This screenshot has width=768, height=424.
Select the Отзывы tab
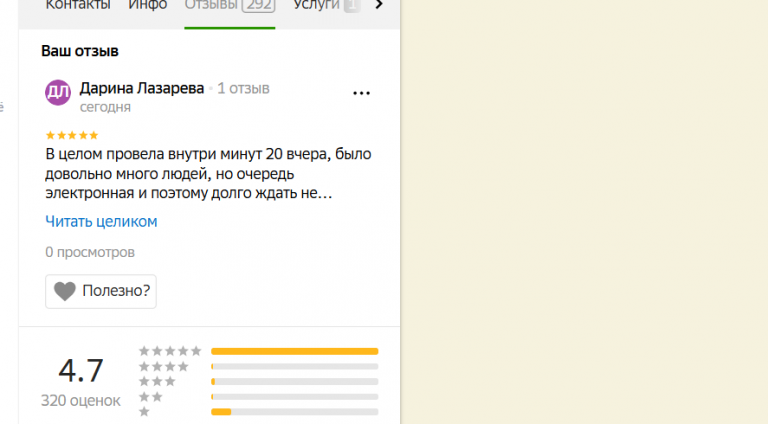coord(229,5)
